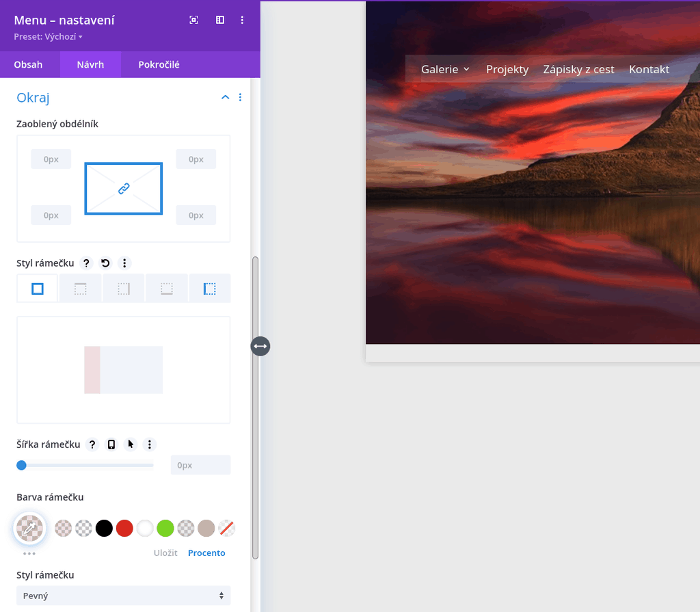Click the red-slash clear color swatch
The height and width of the screenshot is (612, 700).
pyautogui.click(x=227, y=528)
